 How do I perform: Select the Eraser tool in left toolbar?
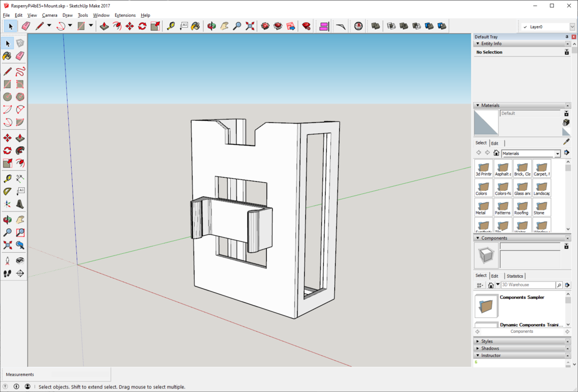(20, 56)
